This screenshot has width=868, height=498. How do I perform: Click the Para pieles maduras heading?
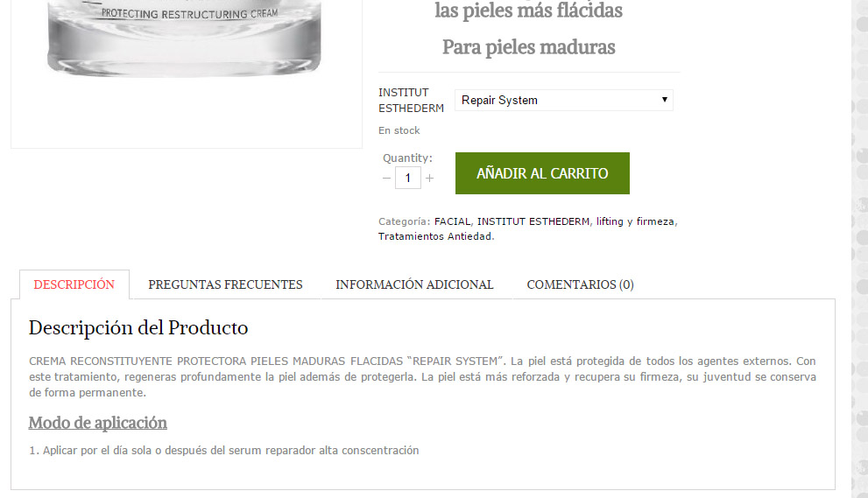pos(529,47)
